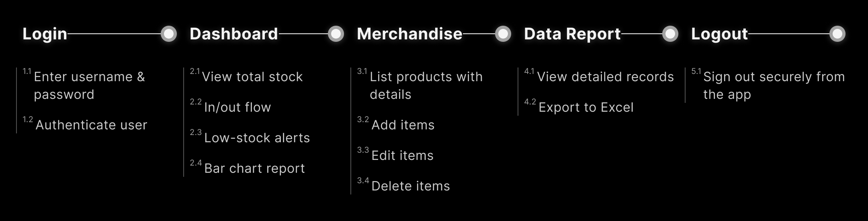
Task: Select the 'Delete items' step
Action: coord(410,186)
